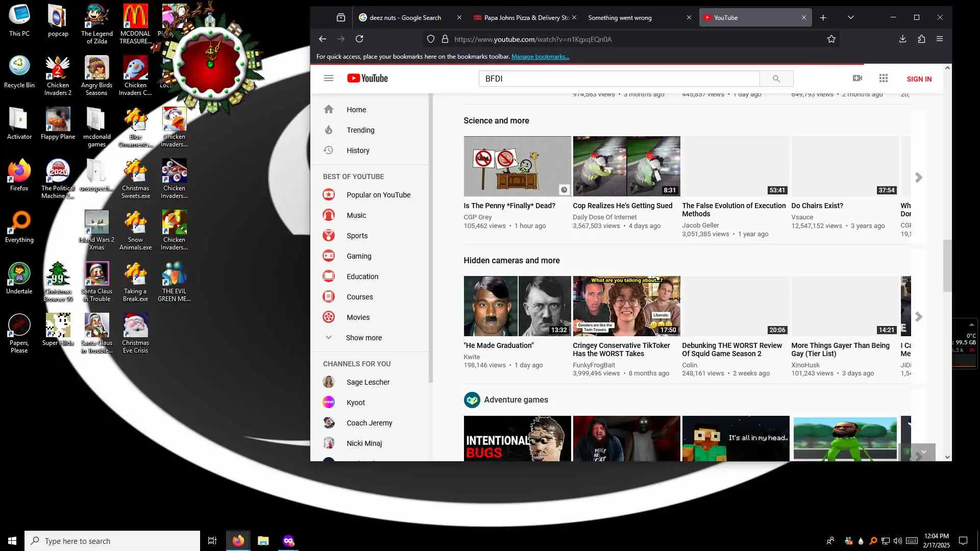Reload the page in Firefox

[x=359, y=39]
